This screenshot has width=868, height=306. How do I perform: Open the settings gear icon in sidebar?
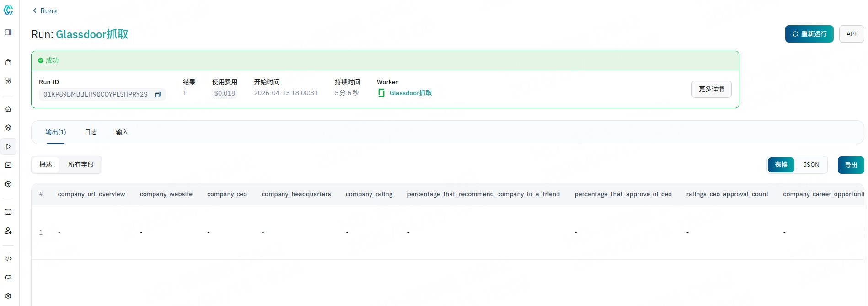coord(8,296)
